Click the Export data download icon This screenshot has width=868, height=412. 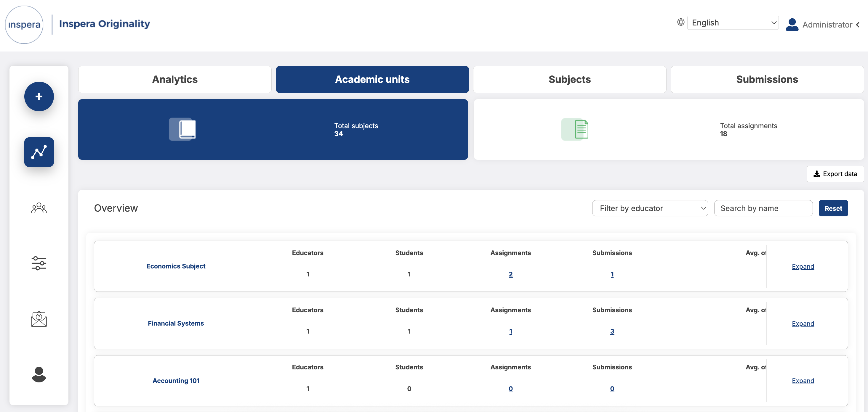[x=817, y=174]
